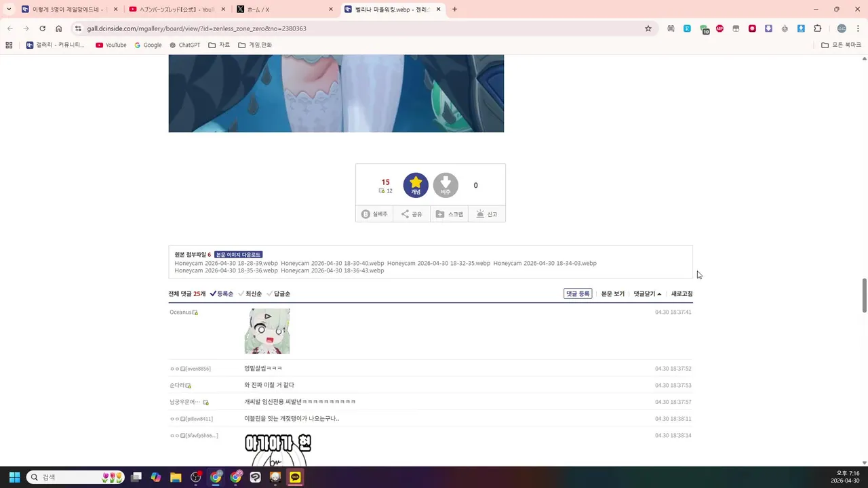Click the blue download extension icon

click(801, 28)
